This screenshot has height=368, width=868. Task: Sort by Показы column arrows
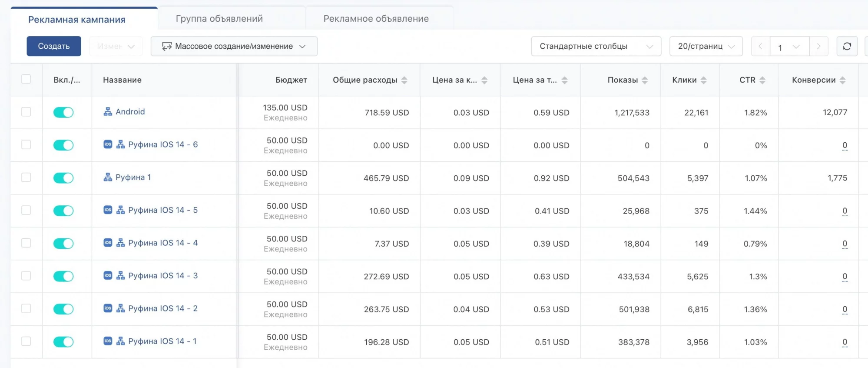tap(645, 80)
